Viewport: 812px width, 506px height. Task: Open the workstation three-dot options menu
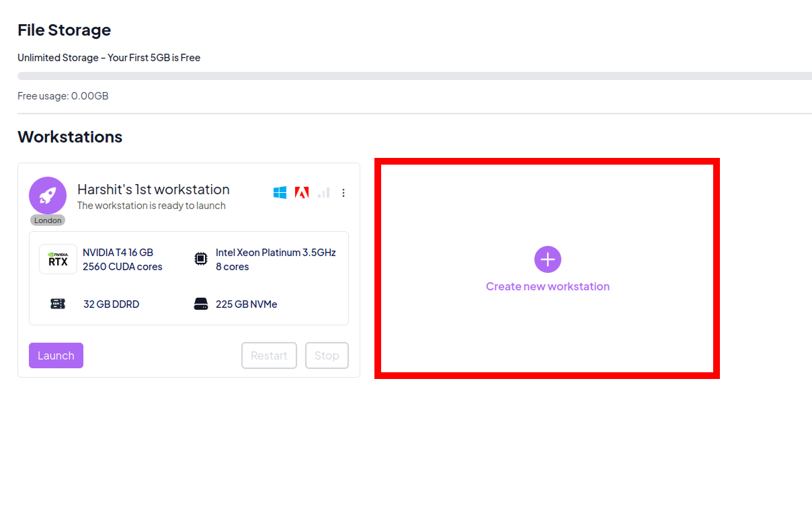(343, 193)
